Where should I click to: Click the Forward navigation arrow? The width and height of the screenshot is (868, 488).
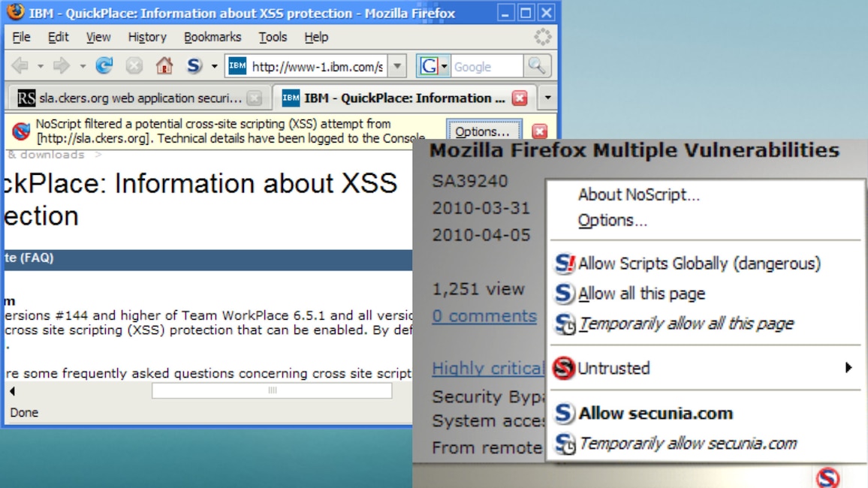(x=61, y=66)
